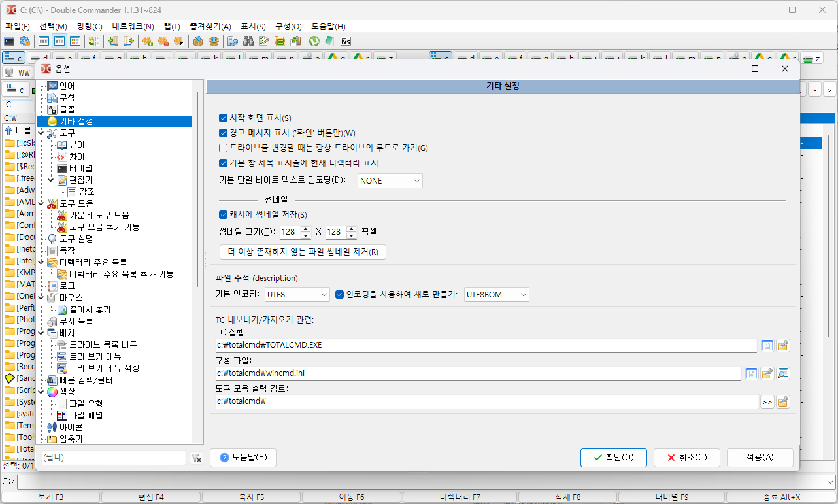Toggle '현재 디렉터리 표시' checkbox

click(x=223, y=163)
